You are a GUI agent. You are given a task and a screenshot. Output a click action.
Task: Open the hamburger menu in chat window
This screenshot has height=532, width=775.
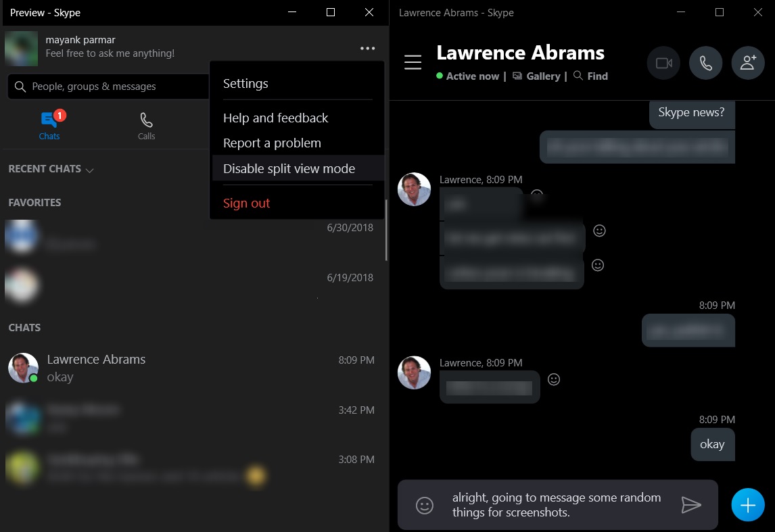[413, 63]
